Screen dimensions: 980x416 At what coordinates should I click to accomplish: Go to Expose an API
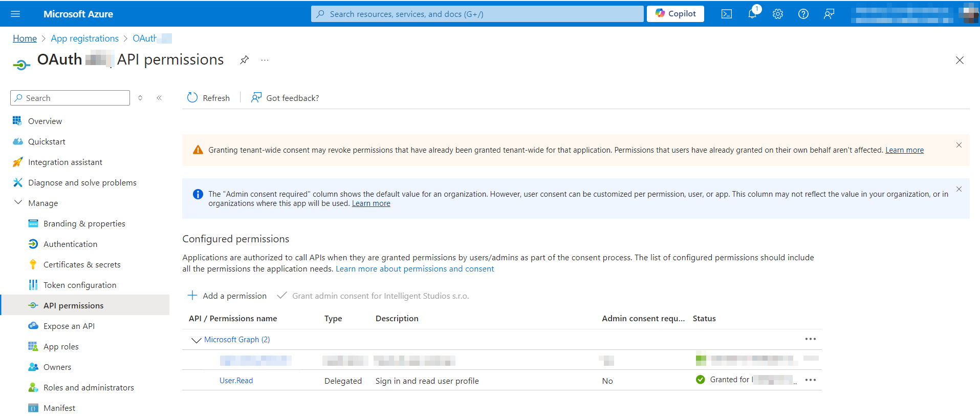[x=69, y=326]
